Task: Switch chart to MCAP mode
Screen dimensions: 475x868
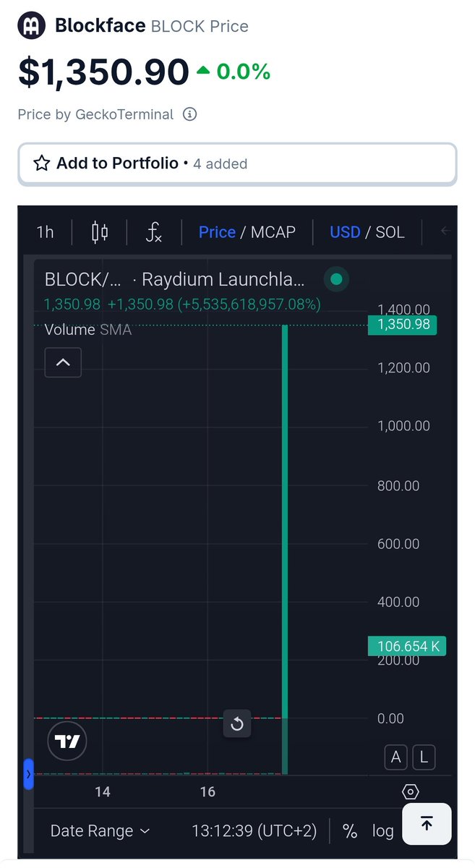Action: pos(273,232)
